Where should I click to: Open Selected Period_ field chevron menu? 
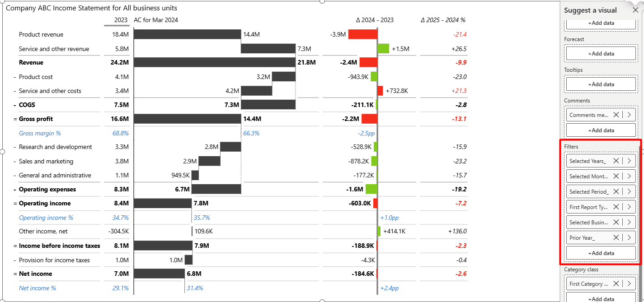629,191
